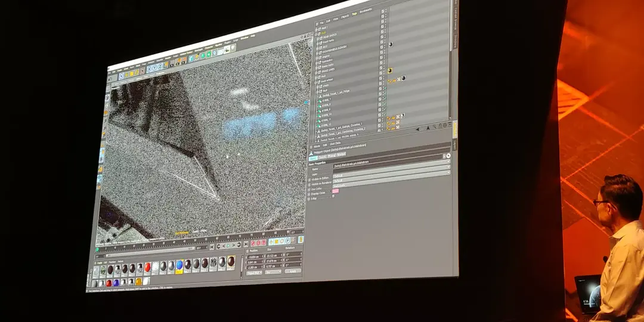Select the highlighted yellow tag on BRAKE LINES
The width and height of the screenshot is (644, 322).
coord(389,70)
